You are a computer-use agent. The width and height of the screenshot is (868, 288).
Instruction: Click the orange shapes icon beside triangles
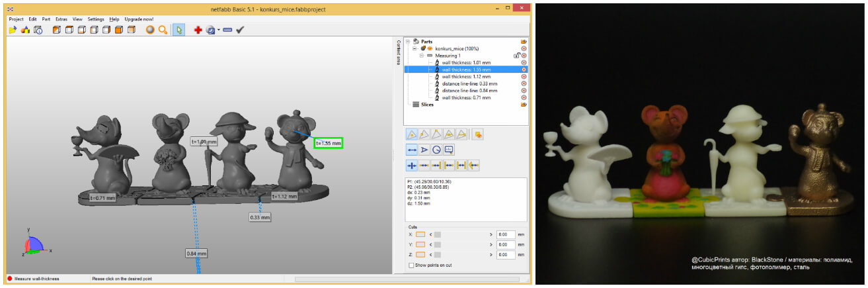pos(479,134)
